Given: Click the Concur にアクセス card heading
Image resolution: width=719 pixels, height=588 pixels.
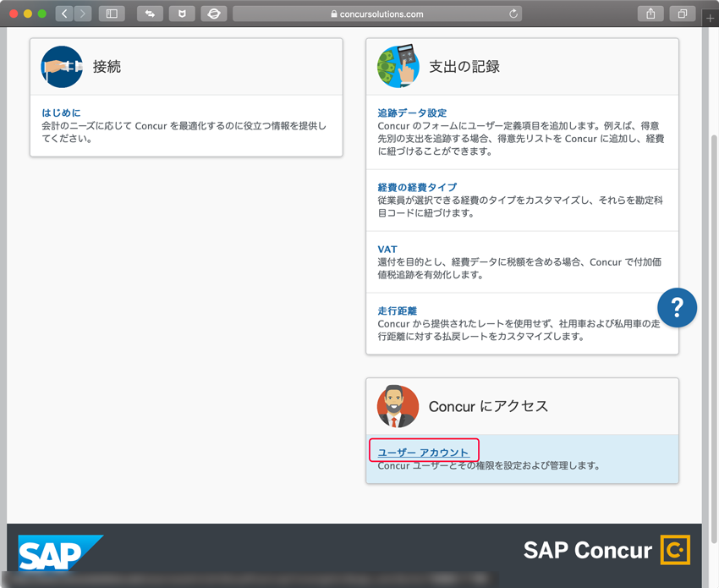Looking at the screenshot, I should (x=488, y=406).
